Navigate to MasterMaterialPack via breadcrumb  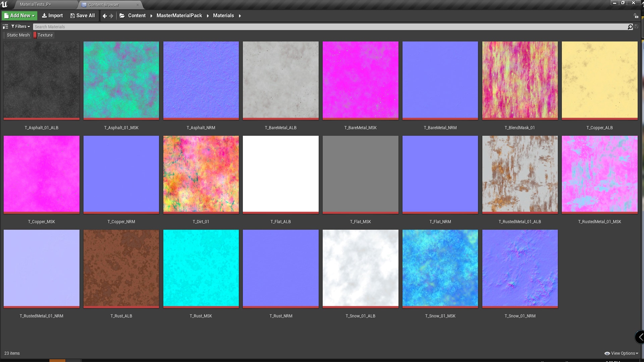click(x=179, y=15)
